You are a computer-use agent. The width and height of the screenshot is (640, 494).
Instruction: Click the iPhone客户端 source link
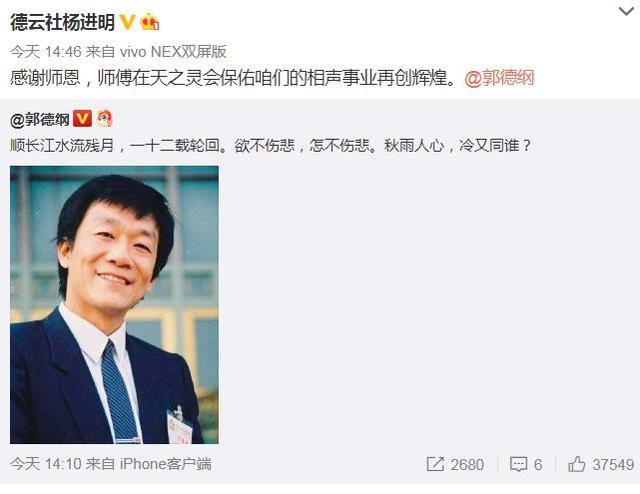tap(166, 464)
